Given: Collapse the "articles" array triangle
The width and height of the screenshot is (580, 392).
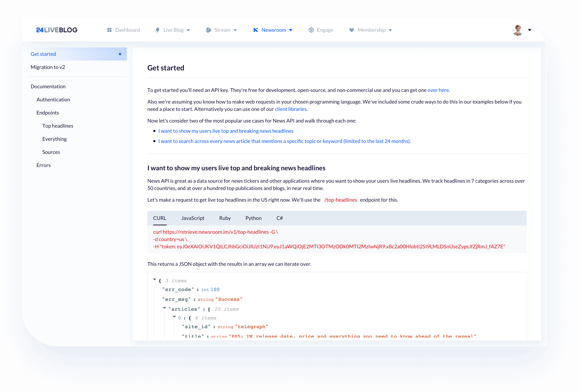Looking at the screenshot, I should 164,308.
